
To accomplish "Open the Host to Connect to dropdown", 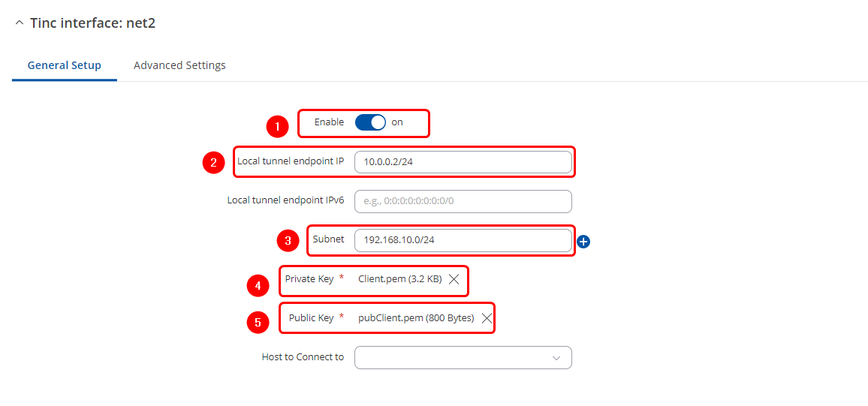I will pos(463,357).
